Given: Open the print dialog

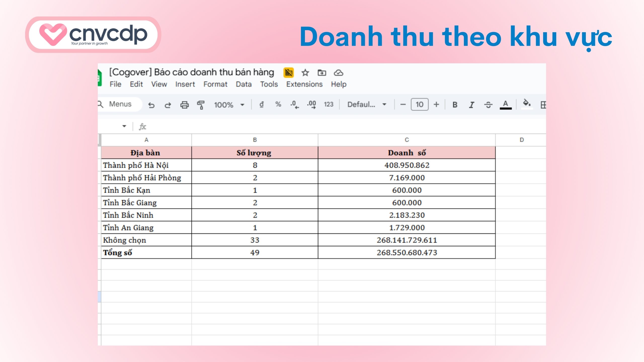Looking at the screenshot, I should click(184, 105).
